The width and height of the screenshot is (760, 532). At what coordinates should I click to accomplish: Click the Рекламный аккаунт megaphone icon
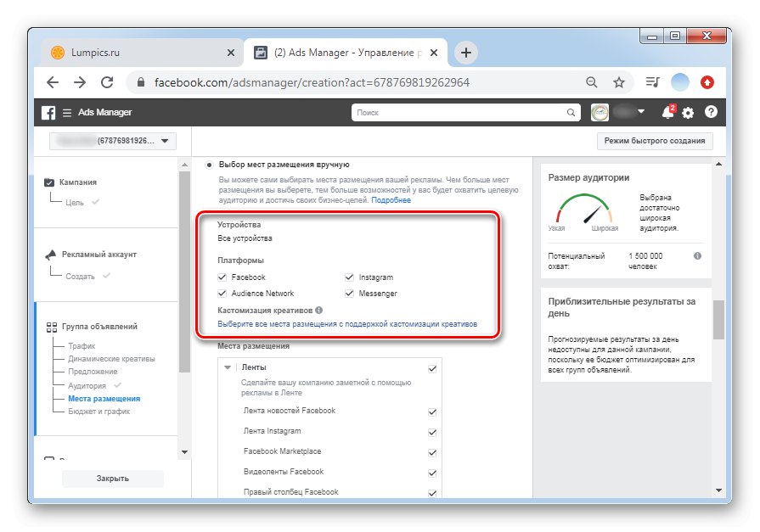click(x=51, y=255)
